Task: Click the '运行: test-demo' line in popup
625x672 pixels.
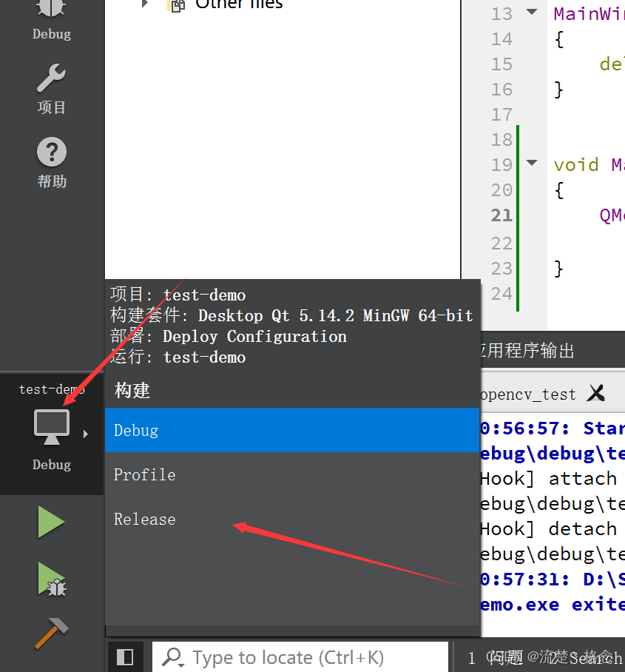Action: [178, 357]
